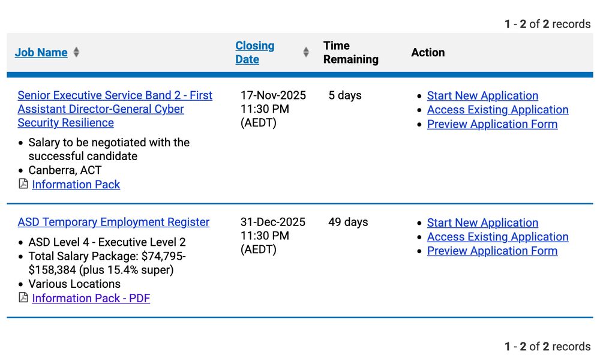Download the Information Pack - PDF for the register
600x364 pixels.
click(x=91, y=298)
